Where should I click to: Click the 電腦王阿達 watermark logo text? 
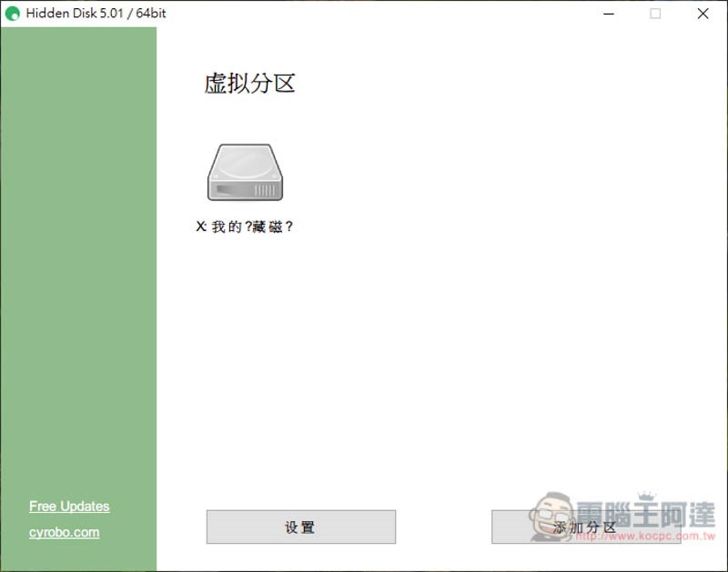coord(646,515)
